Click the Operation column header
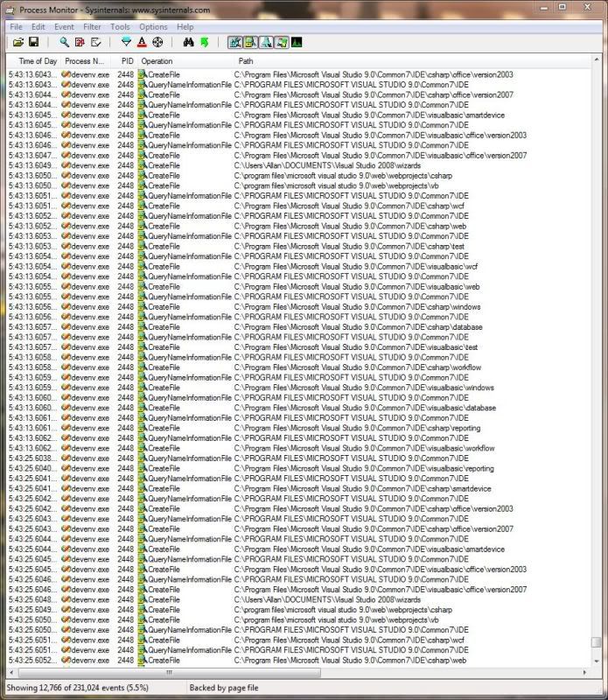The height and width of the screenshot is (700, 608). (185, 61)
